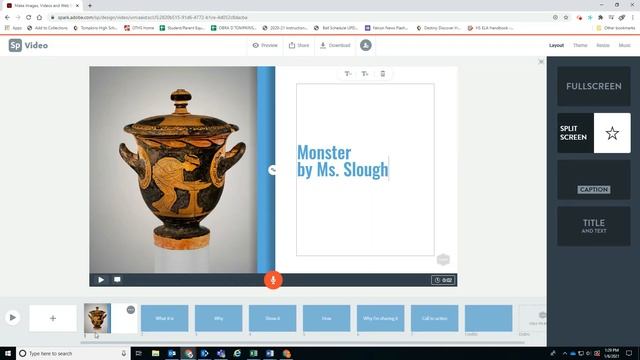Click the browser address bar
Screen dimensions: 640x360
(x=302, y=17)
